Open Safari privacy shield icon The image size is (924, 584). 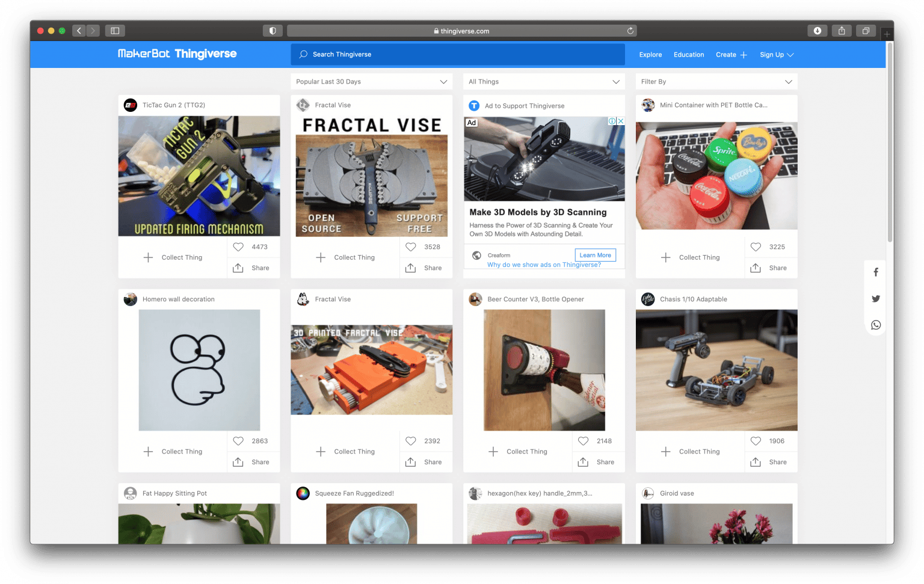click(273, 31)
